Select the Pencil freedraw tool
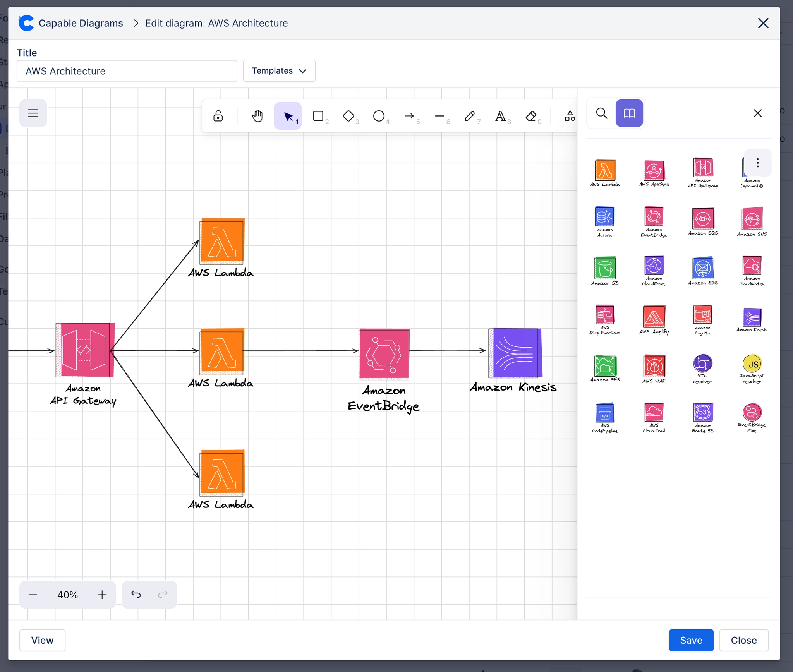Screen dimensions: 793x672 (x=470, y=116)
